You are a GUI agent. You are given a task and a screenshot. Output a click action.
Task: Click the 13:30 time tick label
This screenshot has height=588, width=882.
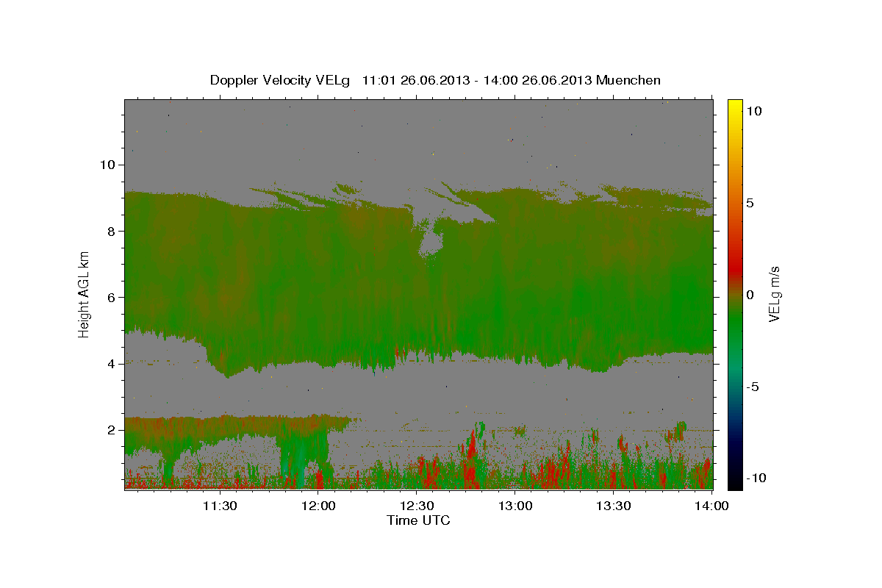pyautogui.click(x=614, y=506)
